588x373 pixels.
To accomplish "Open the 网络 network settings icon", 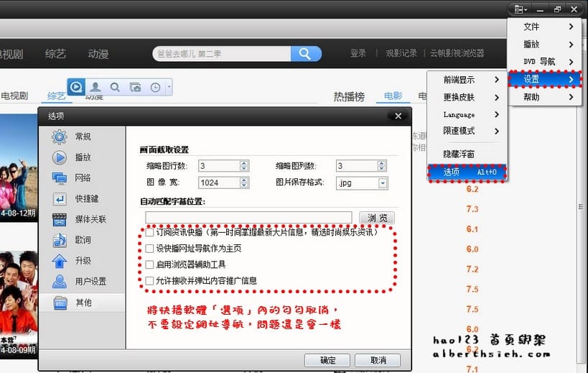I will click(x=60, y=178).
